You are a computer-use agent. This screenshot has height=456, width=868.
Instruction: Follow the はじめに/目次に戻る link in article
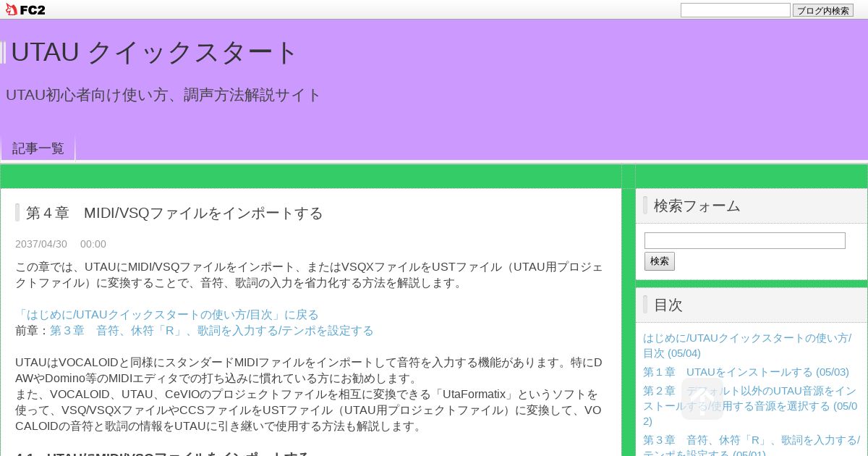167,315
